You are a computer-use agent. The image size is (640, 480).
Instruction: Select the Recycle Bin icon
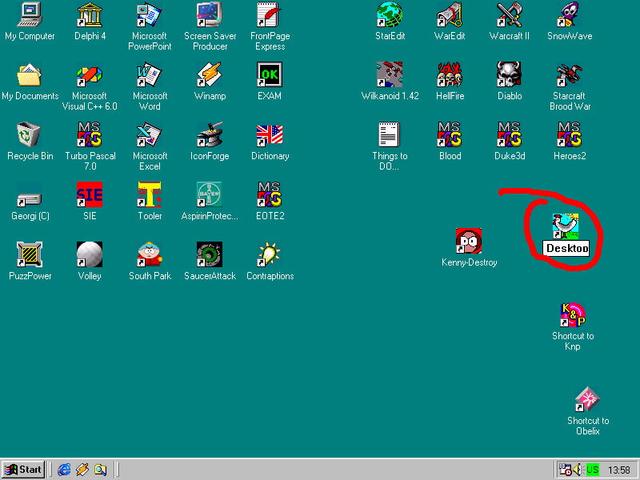(30, 134)
